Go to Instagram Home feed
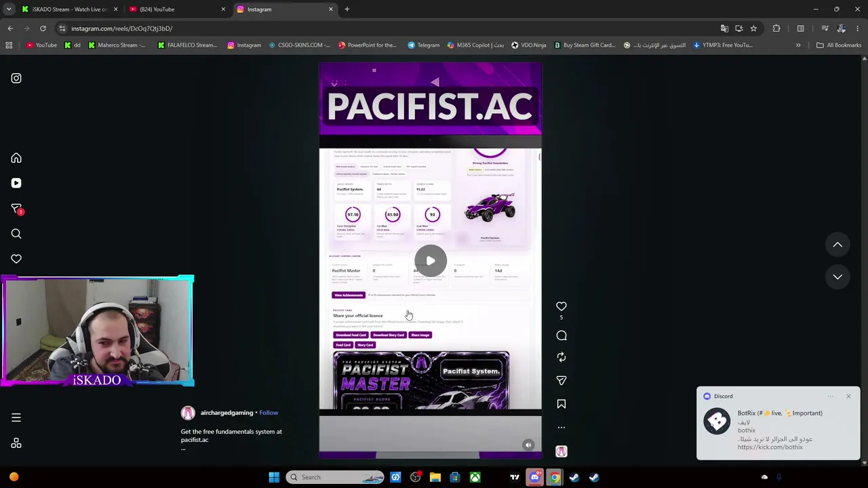 pyautogui.click(x=16, y=158)
